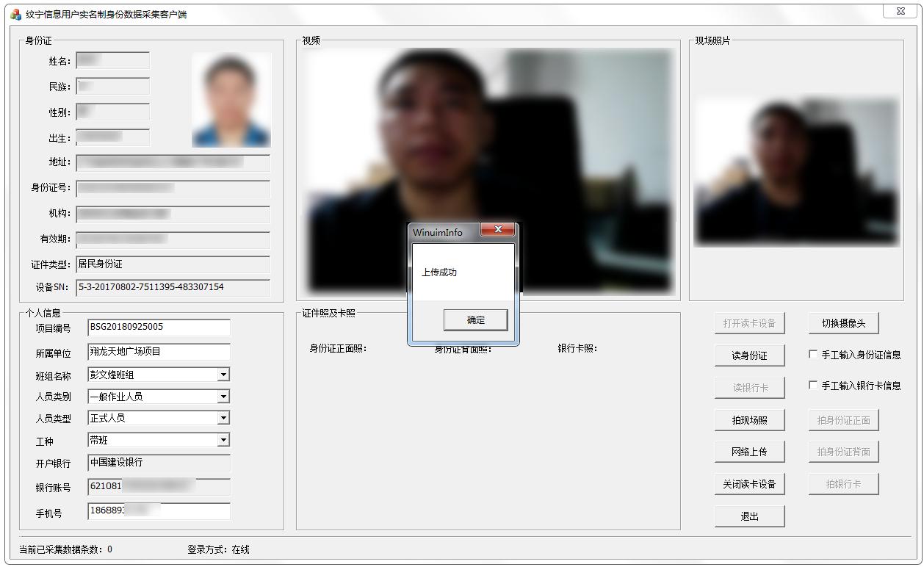Open the 人员类别 dropdown list

(x=223, y=397)
